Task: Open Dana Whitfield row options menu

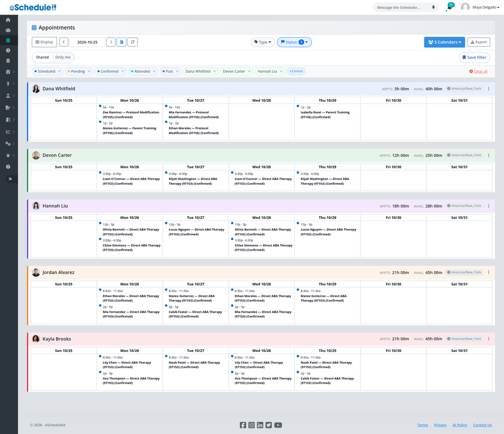Action: 488,89
